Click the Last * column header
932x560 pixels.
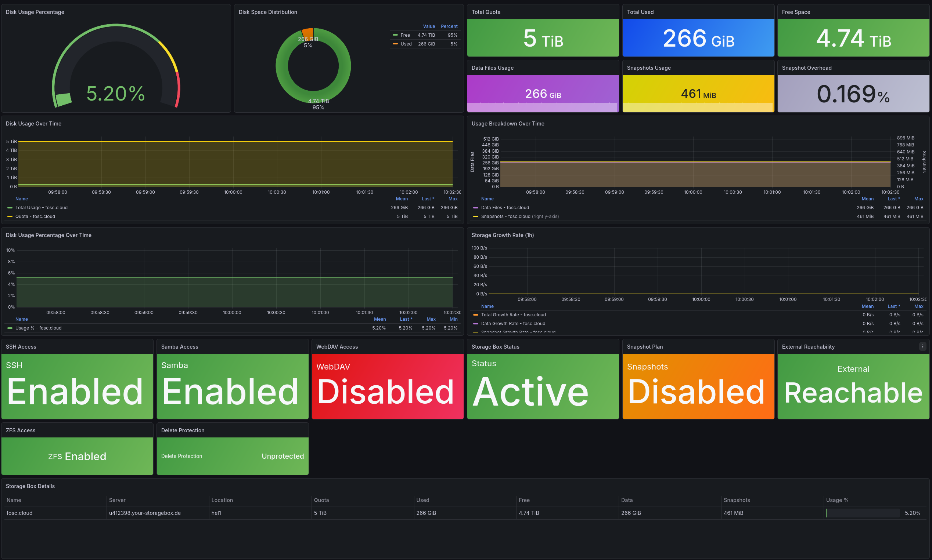pos(427,199)
